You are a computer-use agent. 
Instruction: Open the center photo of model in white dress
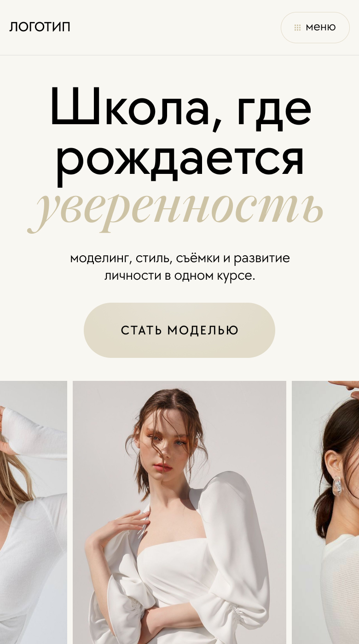(179, 512)
